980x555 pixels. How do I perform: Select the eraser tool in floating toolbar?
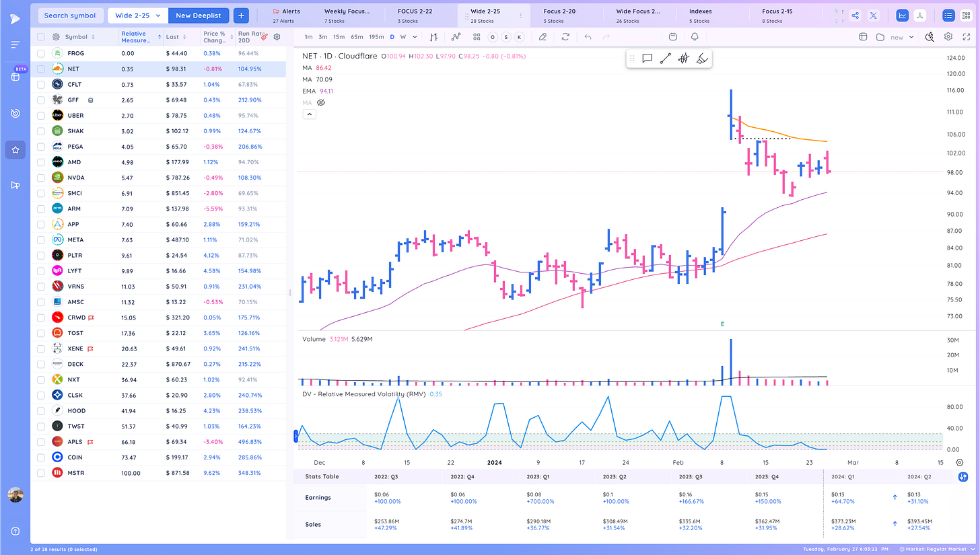[701, 59]
